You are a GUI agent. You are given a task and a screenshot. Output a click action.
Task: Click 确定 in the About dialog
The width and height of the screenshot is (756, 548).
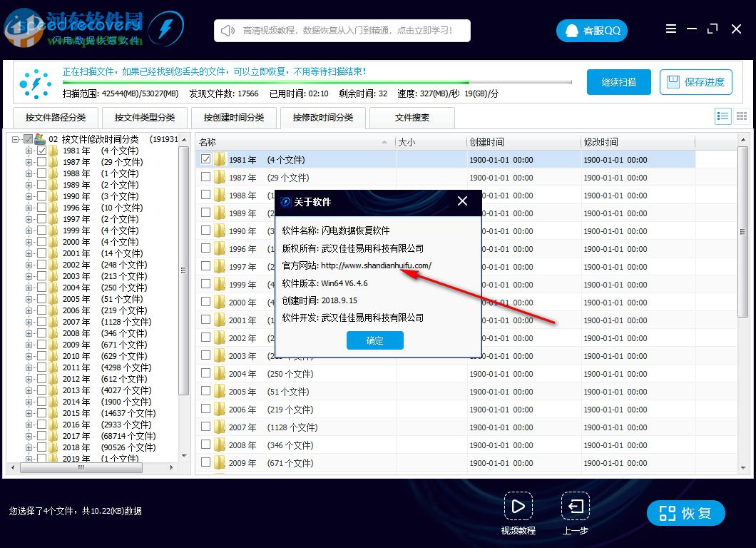coord(374,340)
